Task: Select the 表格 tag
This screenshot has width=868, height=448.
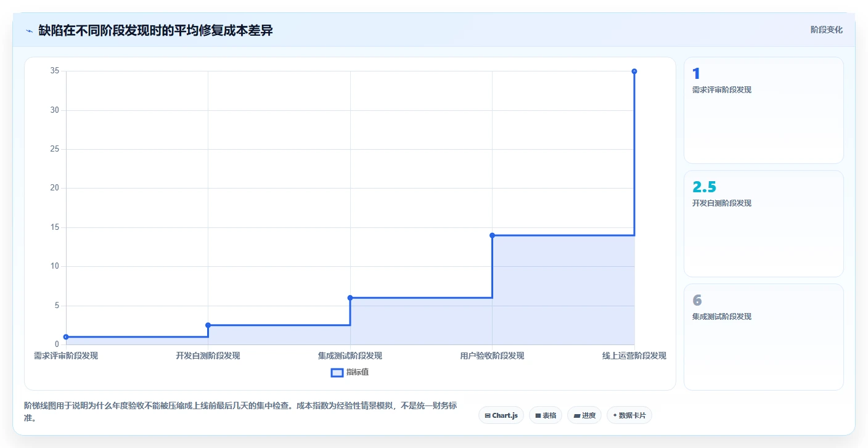Action: pos(545,415)
